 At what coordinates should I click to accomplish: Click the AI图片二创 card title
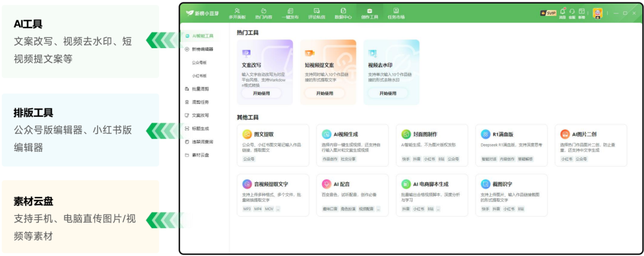click(x=585, y=134)
